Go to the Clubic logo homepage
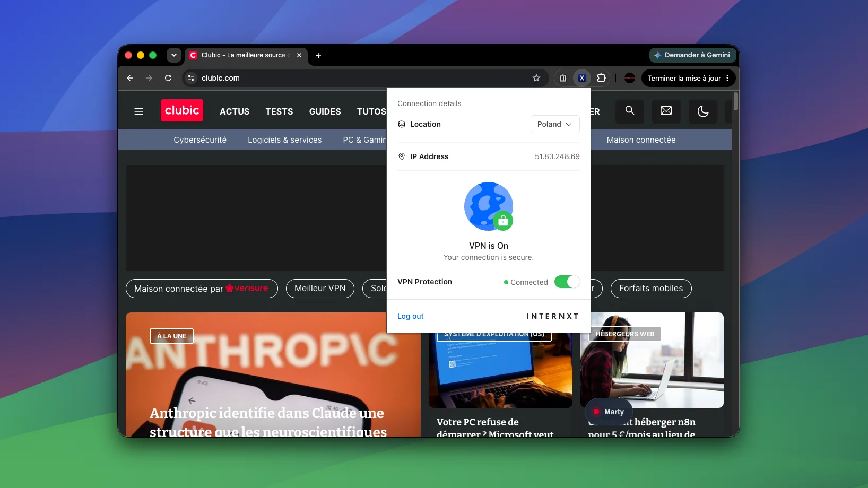Image resolution: width=868 pixels, height=488 pixels. [x=182, y=110]
